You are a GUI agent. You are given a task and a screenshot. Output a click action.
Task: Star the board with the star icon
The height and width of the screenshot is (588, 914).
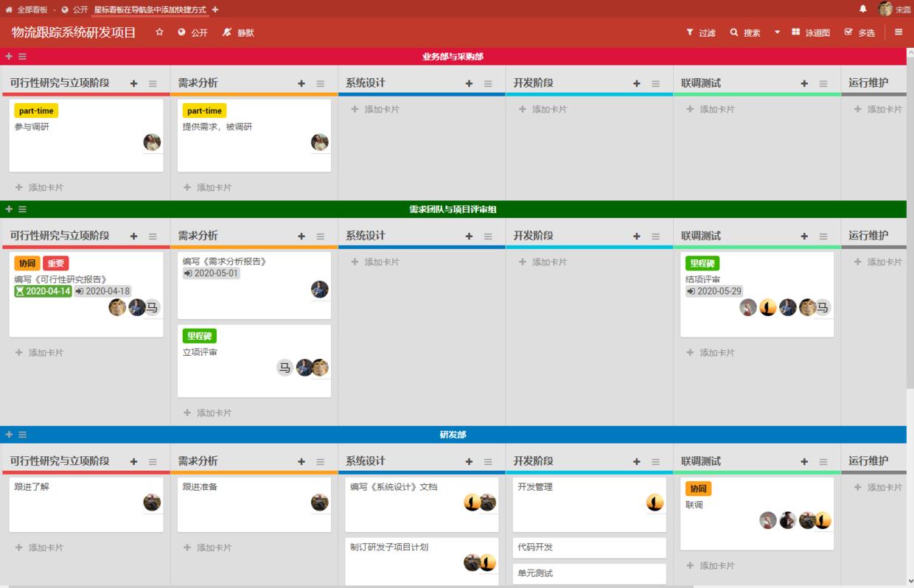coord(159,32)
